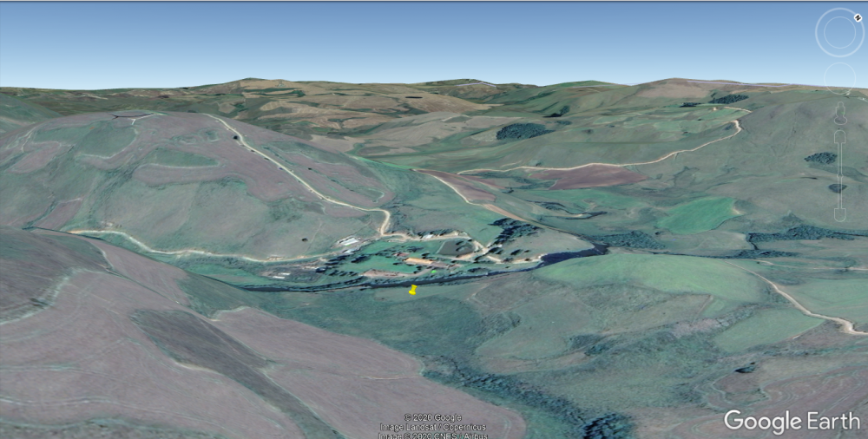Drop into Street View using Pegman icon
This screenshot has width=868, height=439.
(839, 113)
